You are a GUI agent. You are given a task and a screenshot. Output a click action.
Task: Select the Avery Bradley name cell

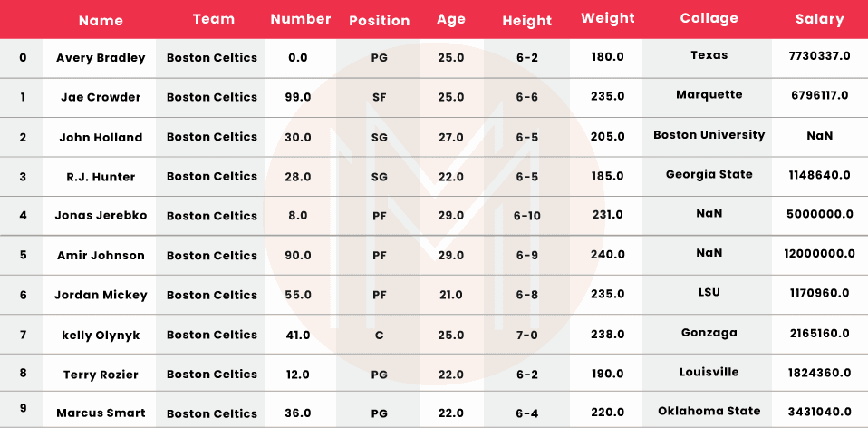101,58
